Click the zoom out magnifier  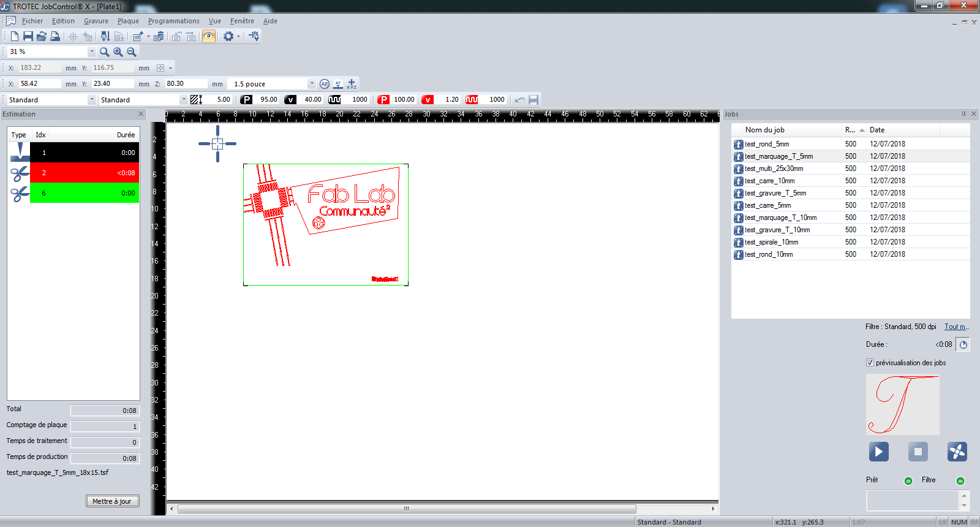[132, 52]
